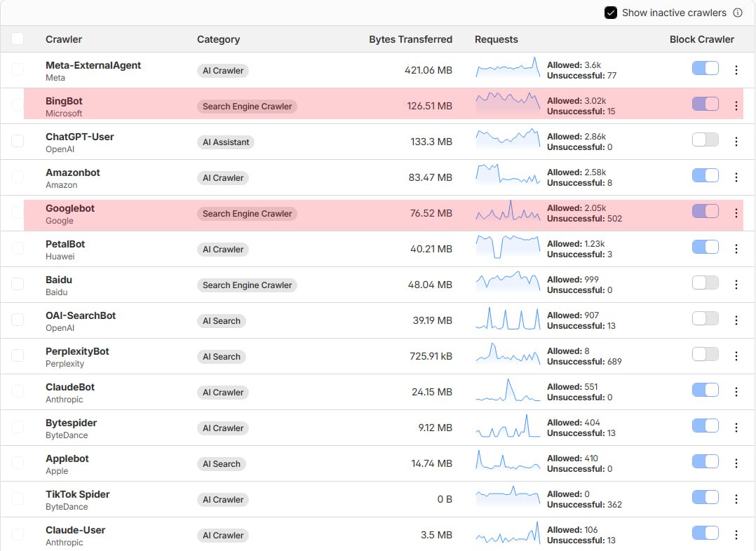756x551 pixels.
Task: Click the Googlebot crawler name
Action: (70, 208)
